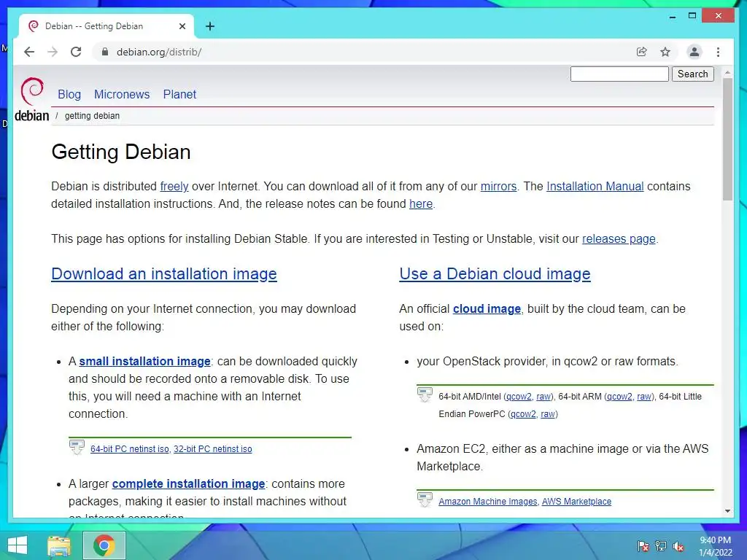The width and height of the screenshot is (747, 560).
Task: Click the Chrome icon in the taskbar
Action: [104, 545]
